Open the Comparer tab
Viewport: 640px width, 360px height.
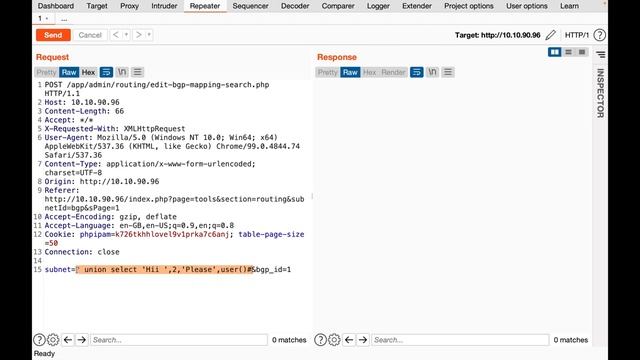click(338, 6)
